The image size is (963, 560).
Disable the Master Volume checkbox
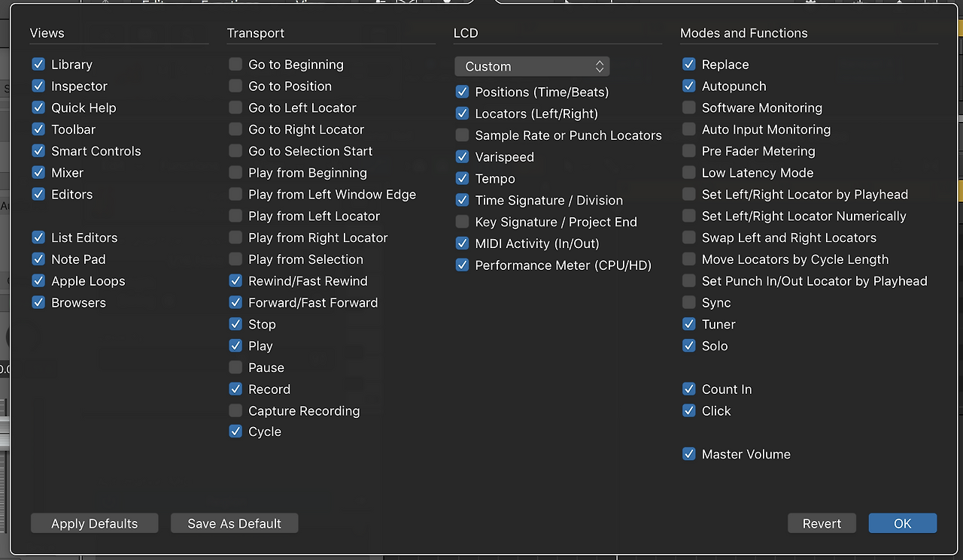point(688,454)
